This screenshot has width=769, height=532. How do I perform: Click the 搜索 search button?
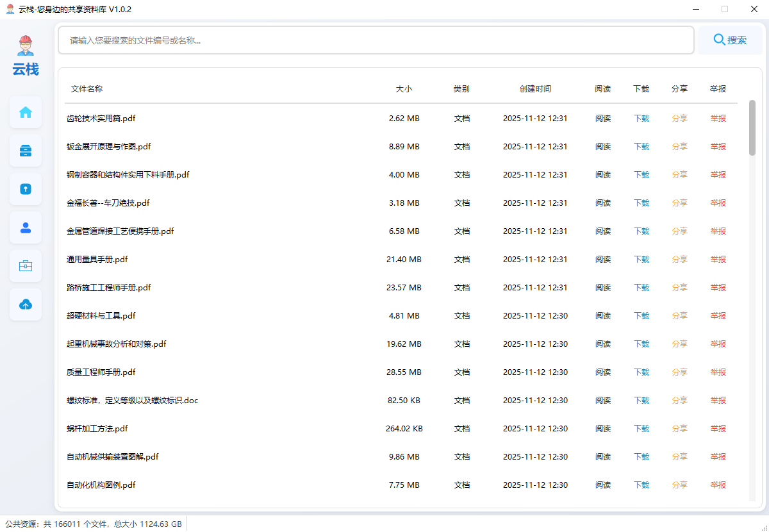coord(730,40)
